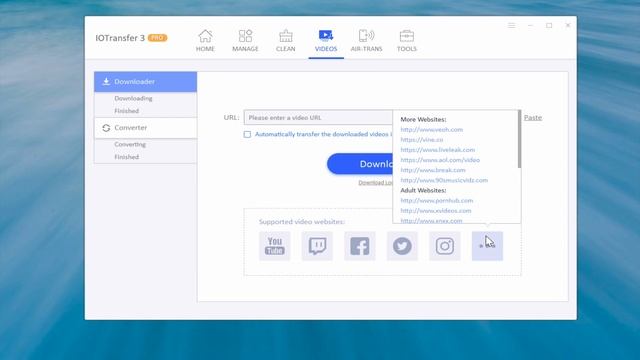
Task: Open the aol.com/video link
Action: click(440, 160)
